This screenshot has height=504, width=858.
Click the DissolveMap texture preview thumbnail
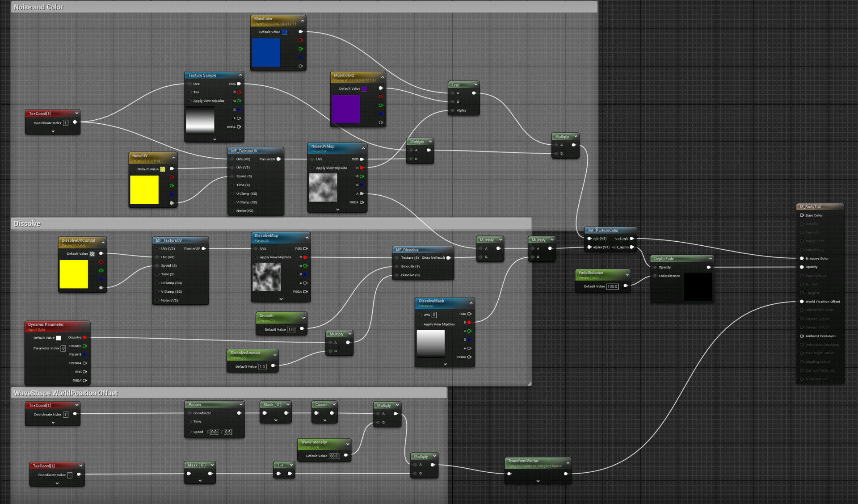pyautogui.click(x=267, y=277)
